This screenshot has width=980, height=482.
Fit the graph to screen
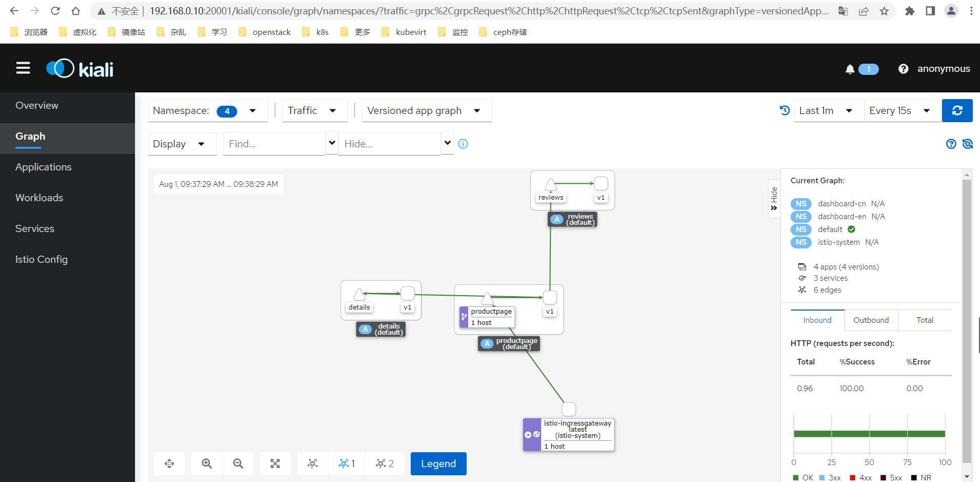[x=275, y=464]
